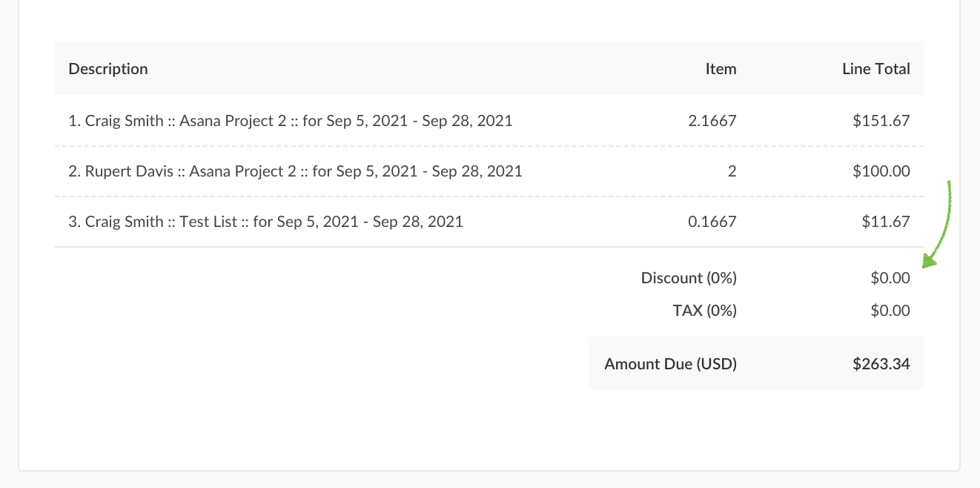Click the 0.1667 item quantity
This screenshot has width=980, height=488.
(712, 221)
